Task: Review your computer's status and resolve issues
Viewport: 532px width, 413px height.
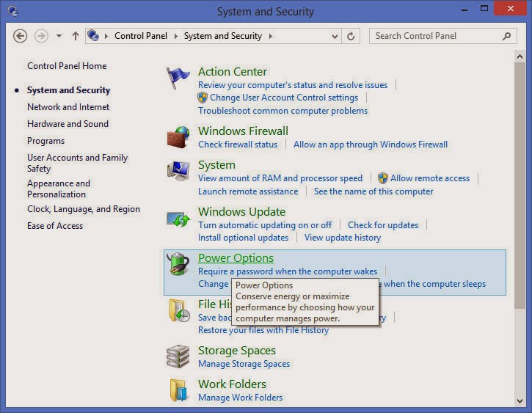Action: [x=293, y=85]
